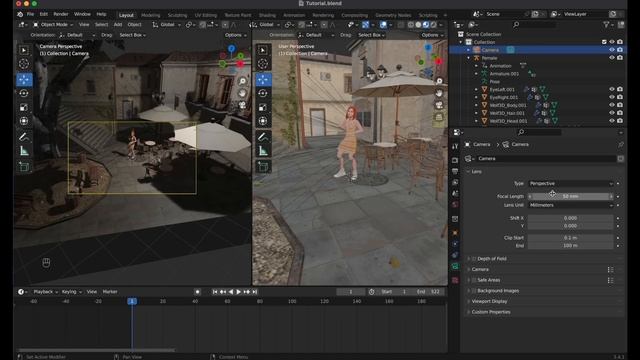Click the Blender logo menu icon

[x=20, y=14]
